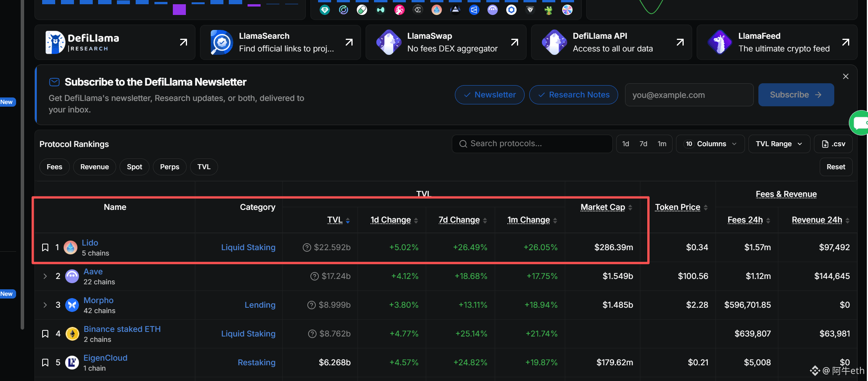Click the Chainlink hexagon icon
Screen dimensions: 868x381
pos(511,10)
